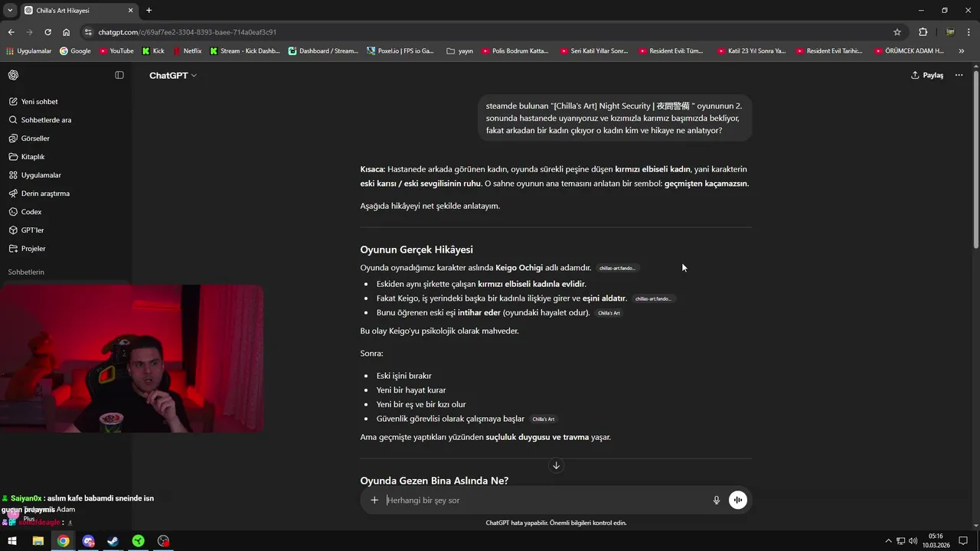Open the yayın bookmarks folder
This screenshot has width=980, height=551.
coord(459,51)
